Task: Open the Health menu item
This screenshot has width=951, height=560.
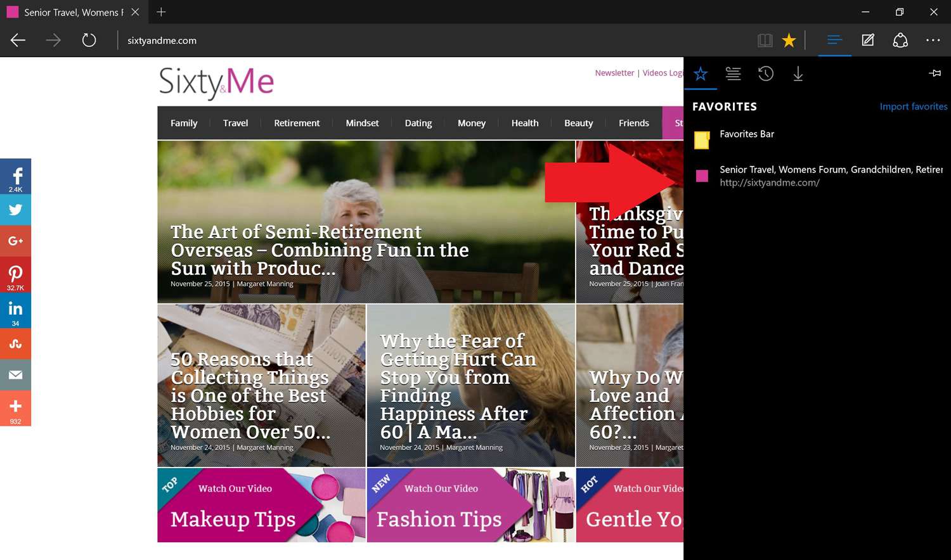Action: 525,123
